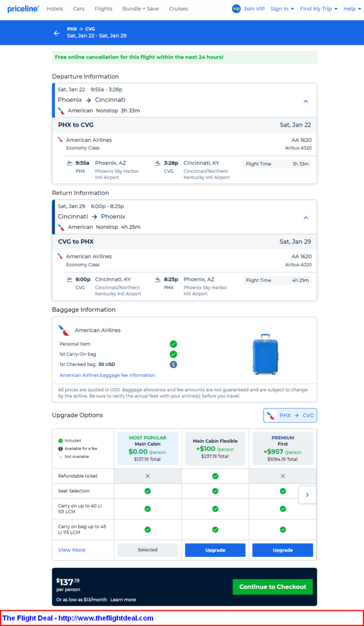
Task: Click the takeoff icon beside 9:55a
Action: click(x=70, y=163)
